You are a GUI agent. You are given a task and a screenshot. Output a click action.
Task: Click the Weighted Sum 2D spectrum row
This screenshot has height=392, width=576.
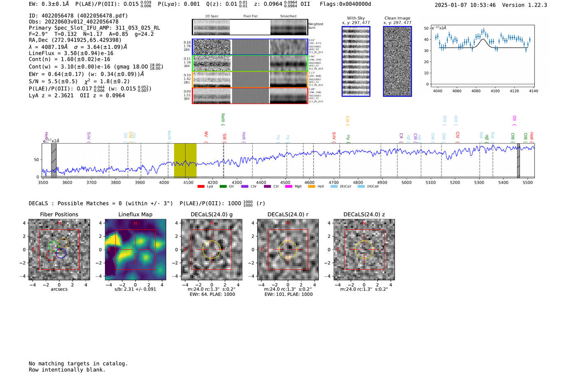point(250,27)
